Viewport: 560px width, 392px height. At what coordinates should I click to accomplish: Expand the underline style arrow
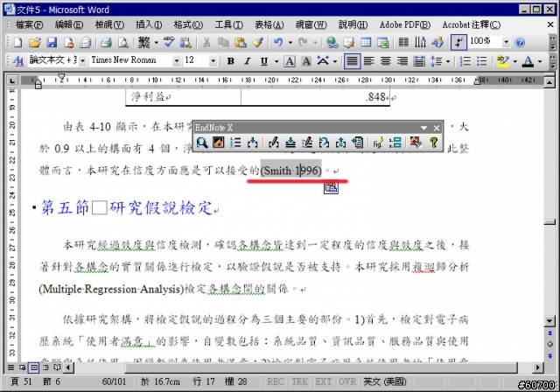point(276,61)
